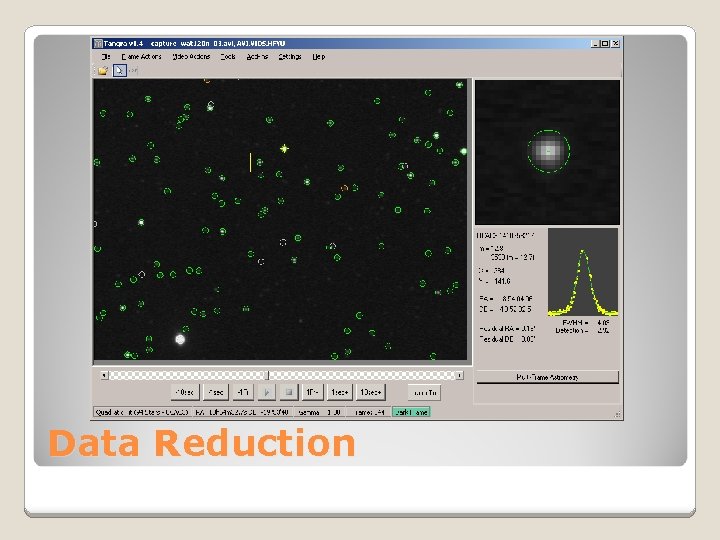720x540 pixels.
Task: Click the stop video button
Action: coord(289,392)
